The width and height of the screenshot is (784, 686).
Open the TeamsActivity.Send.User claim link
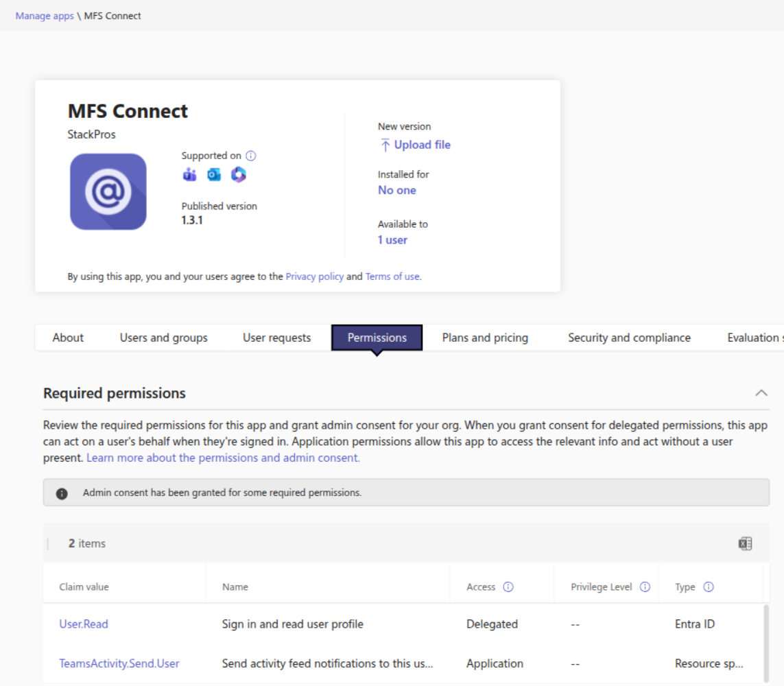[119, 663]
